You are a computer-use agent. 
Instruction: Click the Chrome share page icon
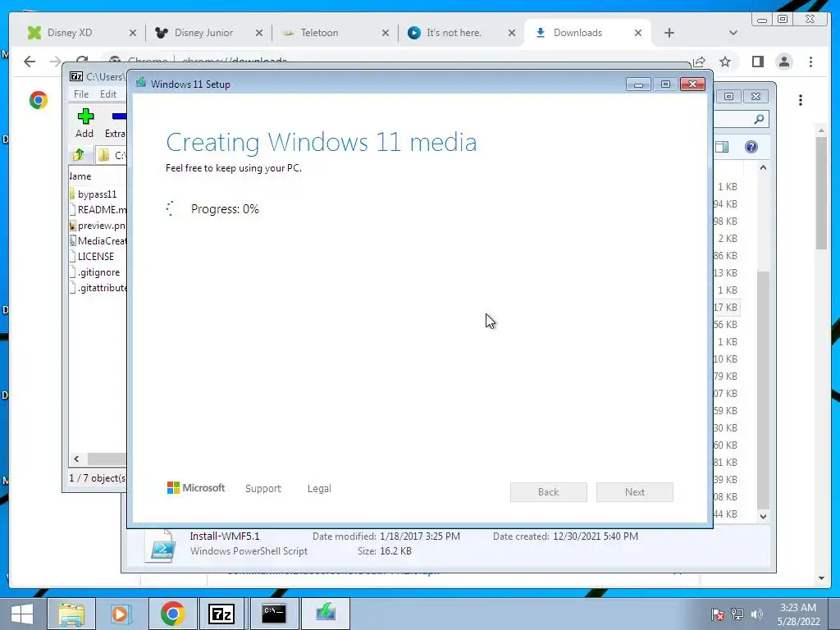tap(699, 62)
